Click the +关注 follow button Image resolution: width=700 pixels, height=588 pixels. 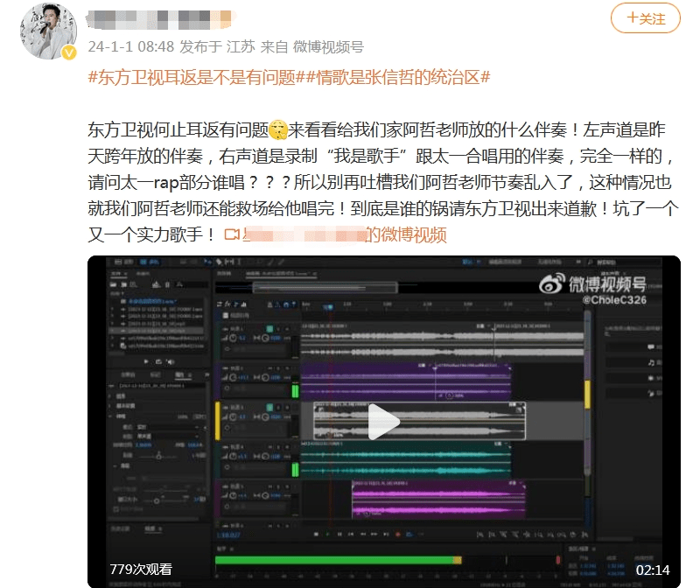645,18
